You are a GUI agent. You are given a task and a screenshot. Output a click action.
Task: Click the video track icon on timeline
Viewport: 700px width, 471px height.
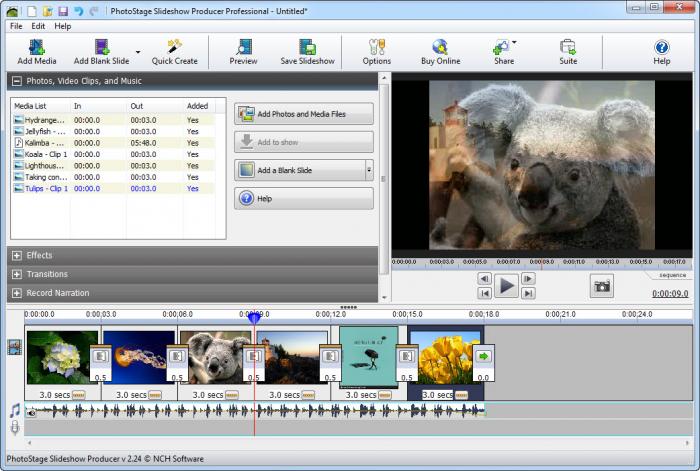click(14, 347)
